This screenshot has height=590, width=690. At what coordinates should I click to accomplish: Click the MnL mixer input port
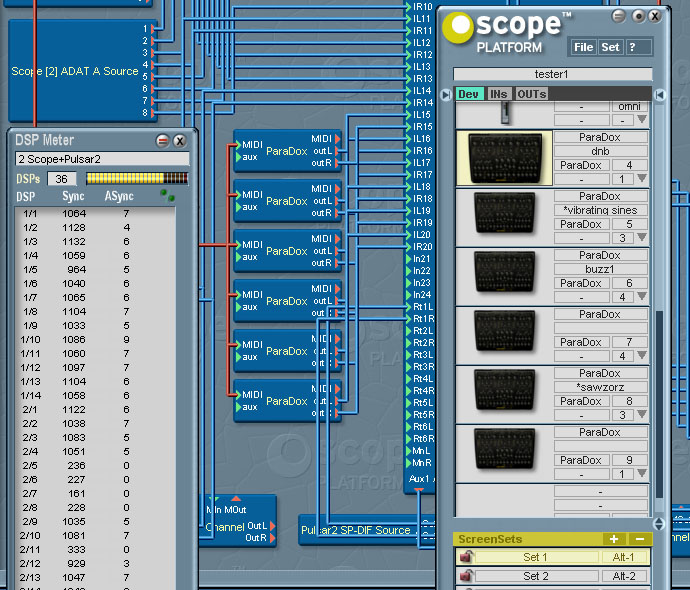tap(408, 451)
